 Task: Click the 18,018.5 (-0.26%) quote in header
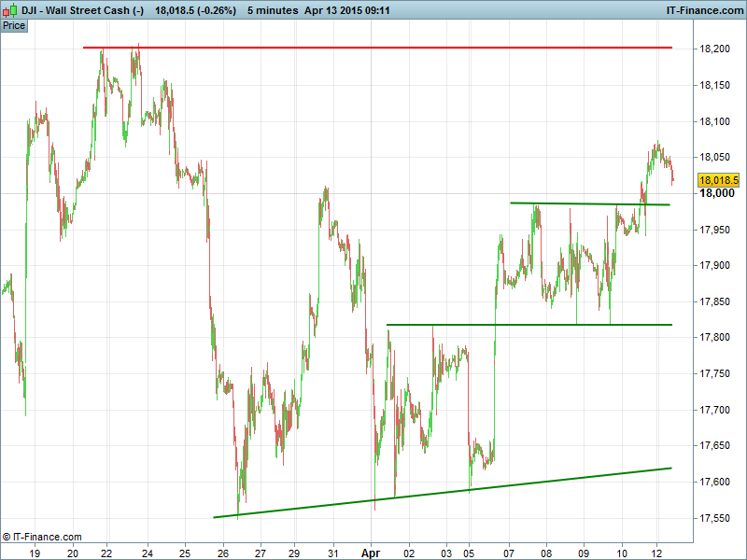coord(195,10)
